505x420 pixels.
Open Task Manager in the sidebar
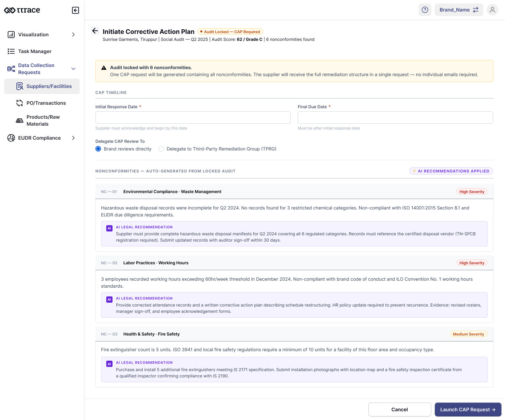point(42,51)
